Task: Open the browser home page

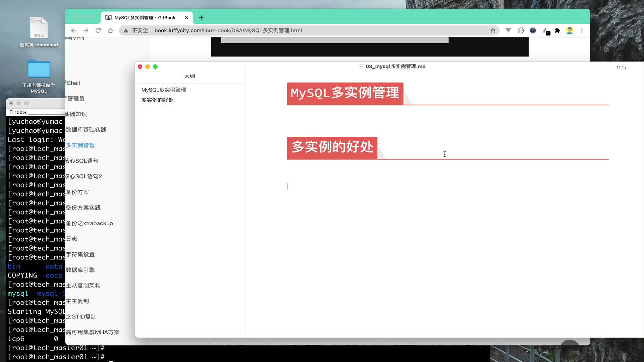Action: [110, 31]
